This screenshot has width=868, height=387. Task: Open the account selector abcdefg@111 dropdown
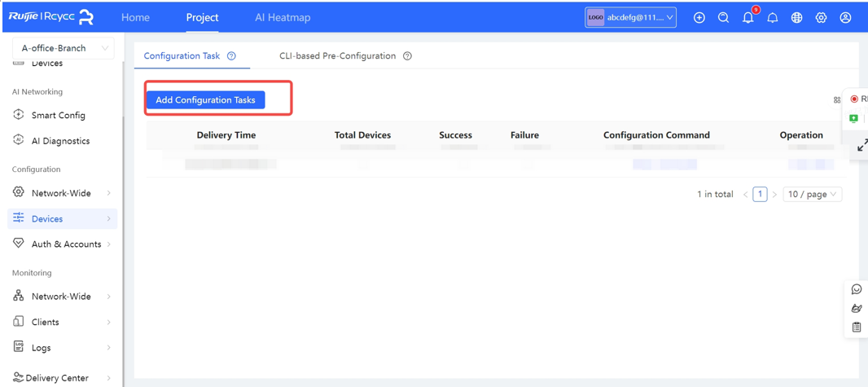pos(631,18)
